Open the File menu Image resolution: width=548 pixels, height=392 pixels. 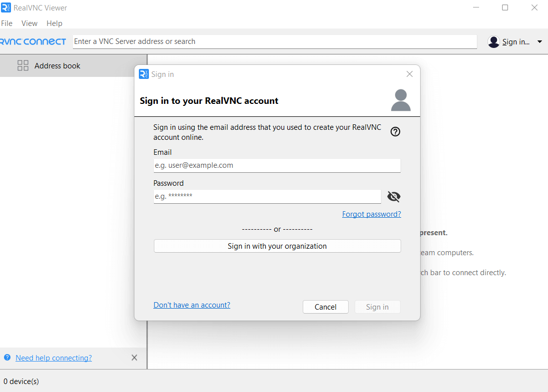[7, 23]
